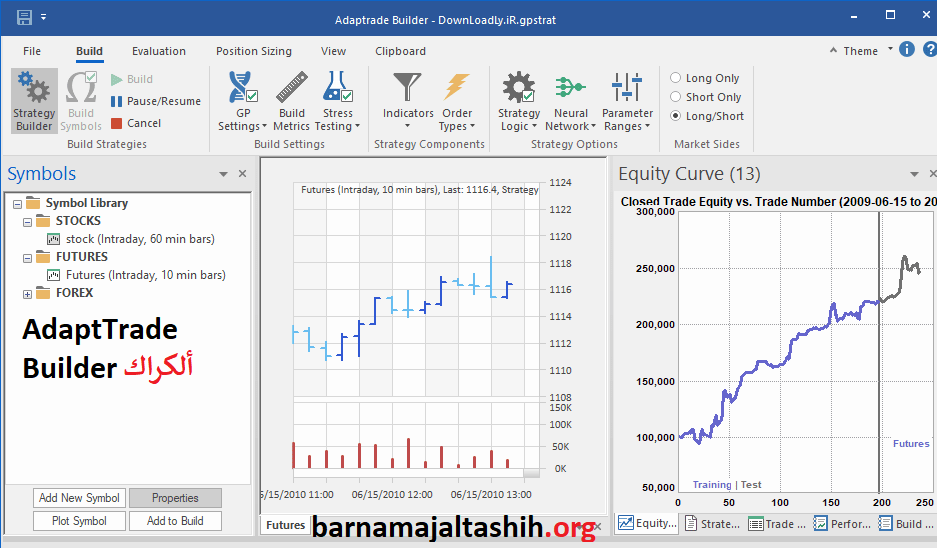Screen dimensions: 937x548
Task: Select the Futures chart tab
Action: point(285,525)
